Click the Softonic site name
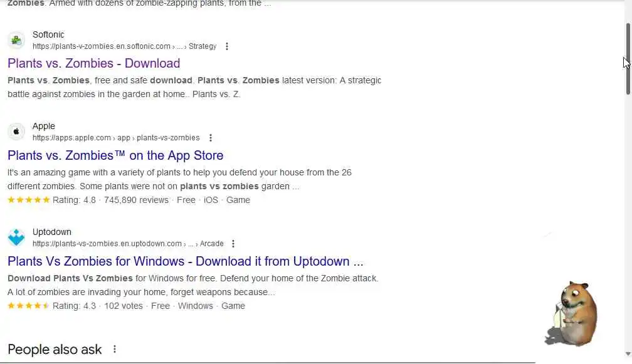Viewport: 632px width, 364px height. pyautogui.click(x=48, y=34)
